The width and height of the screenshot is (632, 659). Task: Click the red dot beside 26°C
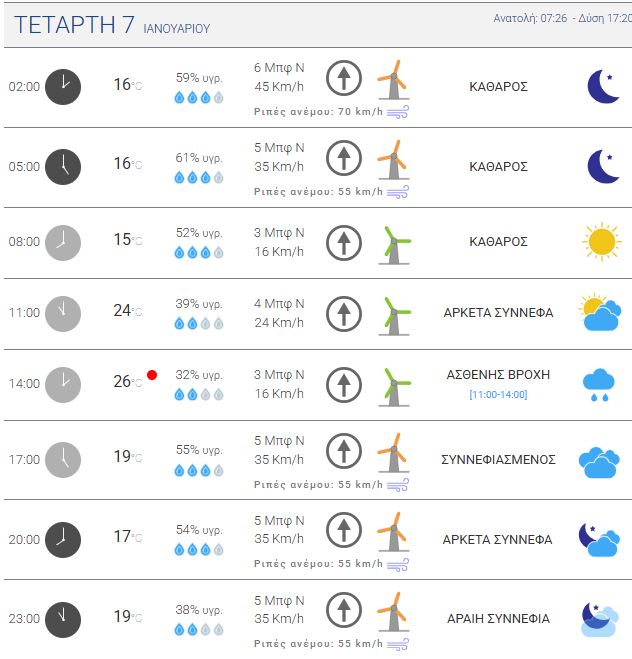tap(152, 375)
